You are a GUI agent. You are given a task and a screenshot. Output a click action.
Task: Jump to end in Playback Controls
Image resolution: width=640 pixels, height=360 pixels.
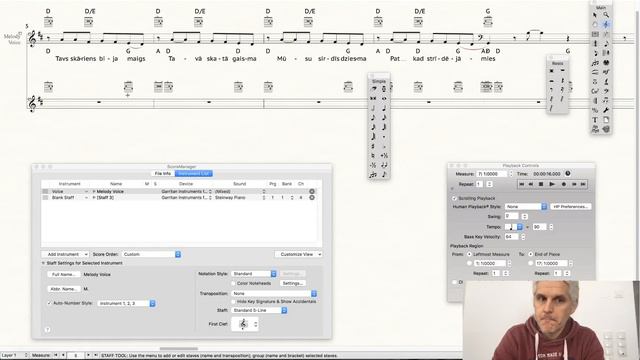[583, 184]
